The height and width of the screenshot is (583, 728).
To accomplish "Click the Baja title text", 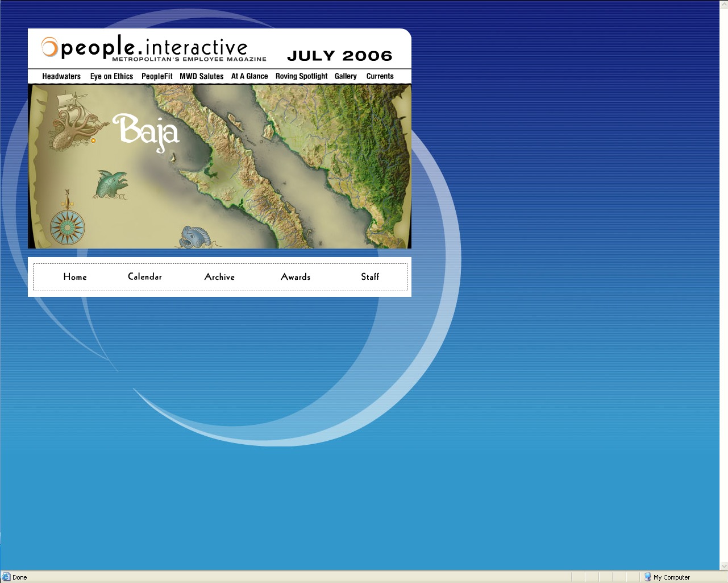I will point(147,131).
